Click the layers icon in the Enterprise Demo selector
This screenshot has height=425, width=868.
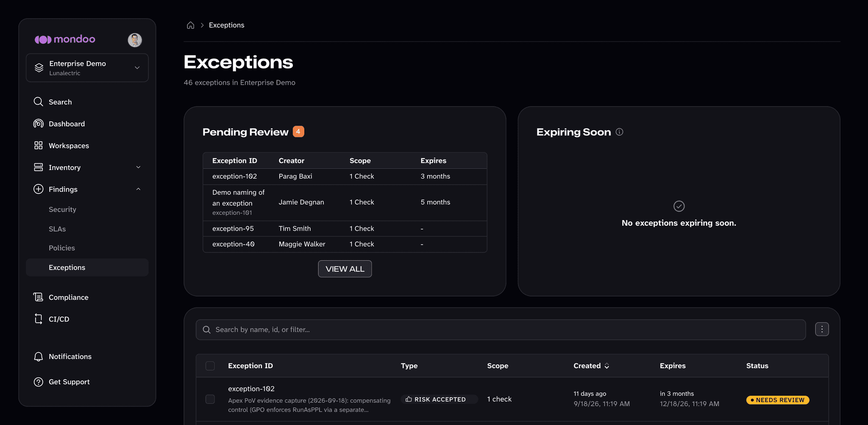pos(39,68)
